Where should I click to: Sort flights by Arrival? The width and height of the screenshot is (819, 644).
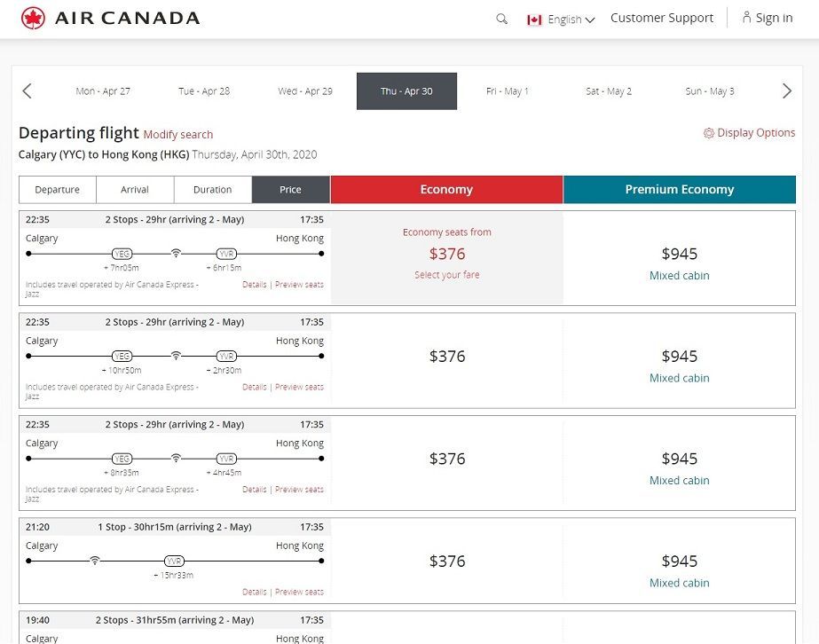click(135, 190)
